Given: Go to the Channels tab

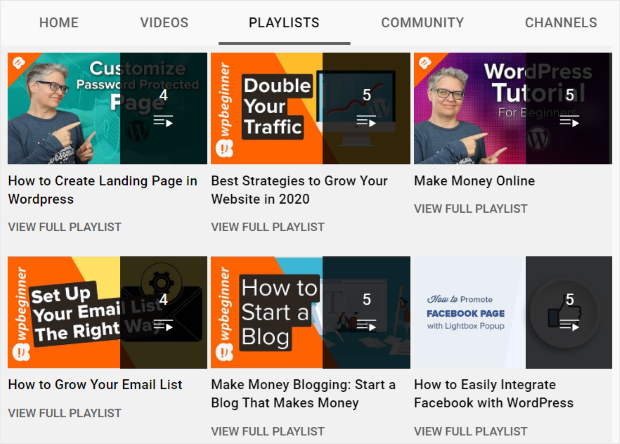Looking at the screenshot, I should pyautogui.click(x=560, y=23).
